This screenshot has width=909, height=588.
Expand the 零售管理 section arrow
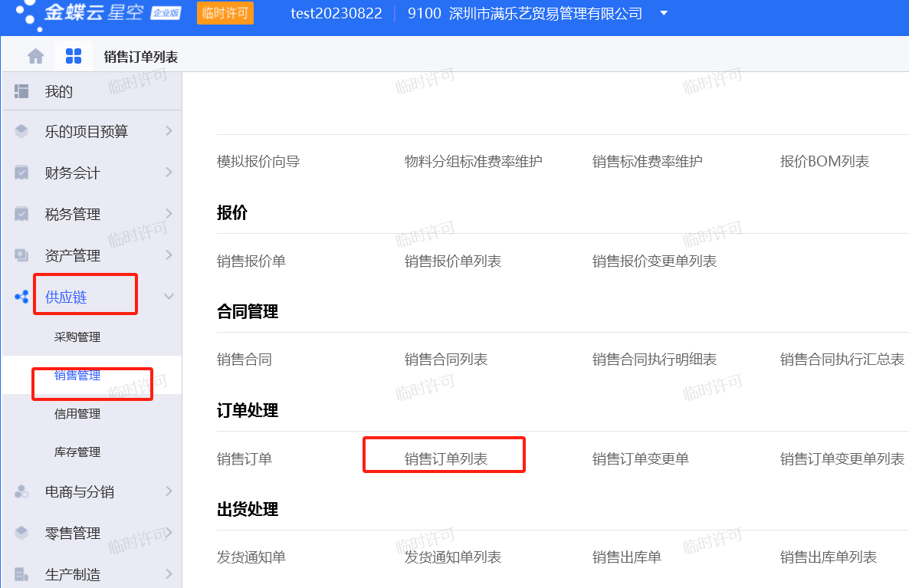click(169, 533)
